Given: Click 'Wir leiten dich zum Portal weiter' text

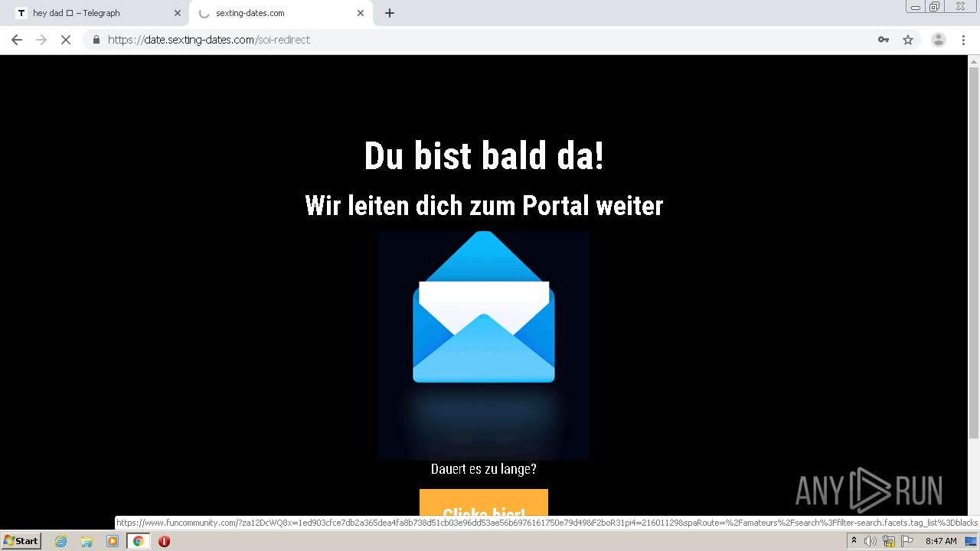Looking at the screenshot, I should [x=484, y=205].
